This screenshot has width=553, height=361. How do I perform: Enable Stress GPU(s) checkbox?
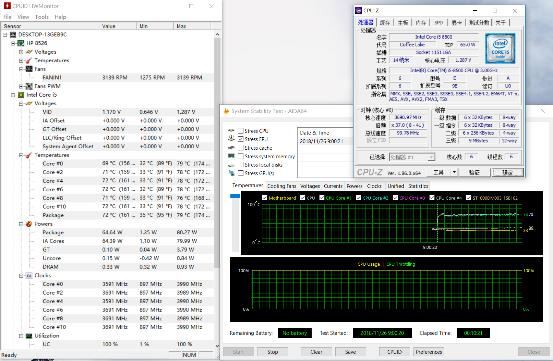[x=241, y=173]
